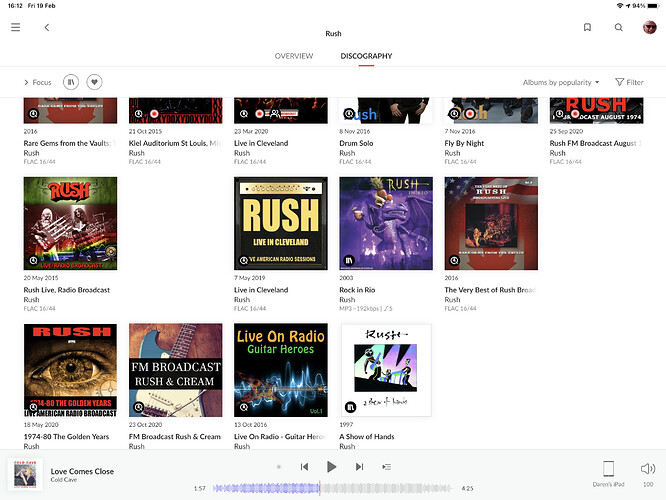Click the Qobuz badge on Rush Live, Radio Broadcast
The image size is (666, 500).
coord(33,260)
